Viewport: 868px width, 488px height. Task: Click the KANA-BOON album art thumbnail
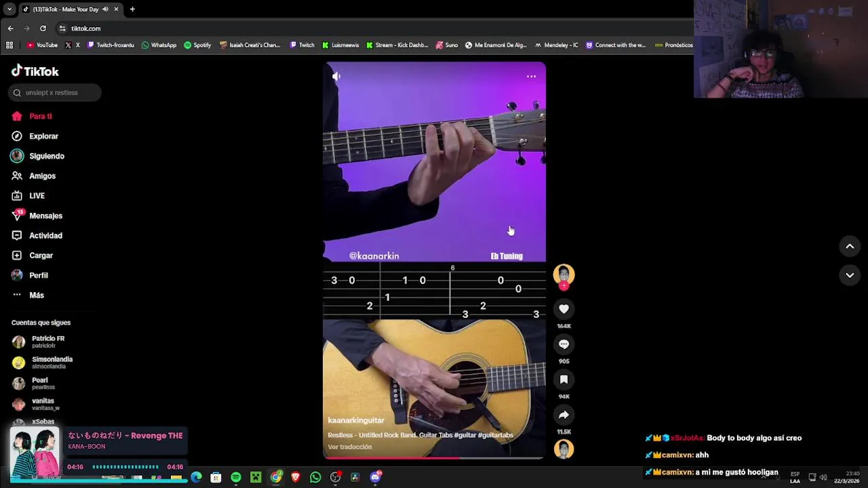pos(35,451)
